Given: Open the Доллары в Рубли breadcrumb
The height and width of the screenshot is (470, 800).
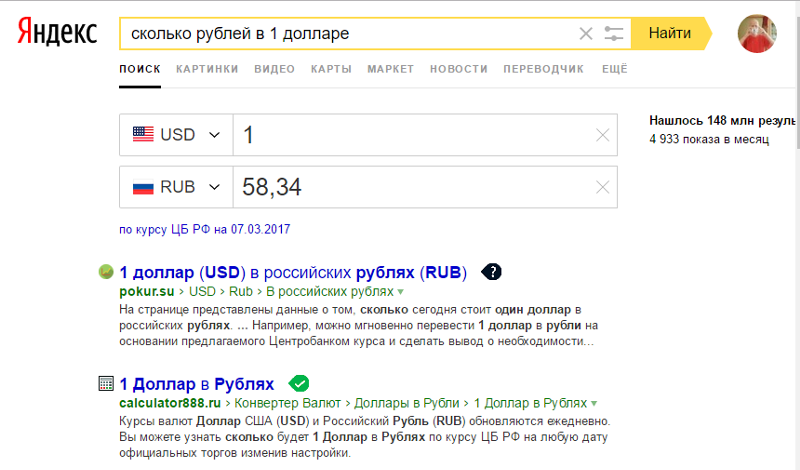Looking at the screenshot, I should (407, 403).
